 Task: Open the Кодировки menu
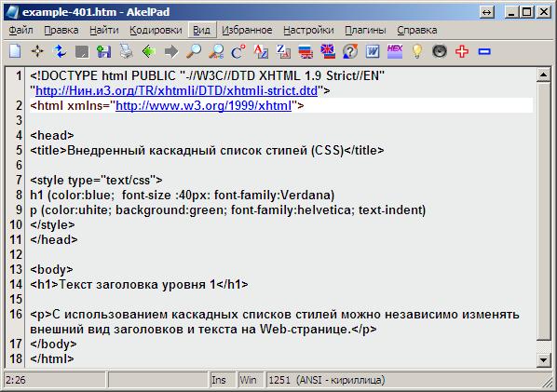click(x=156, y=30)
